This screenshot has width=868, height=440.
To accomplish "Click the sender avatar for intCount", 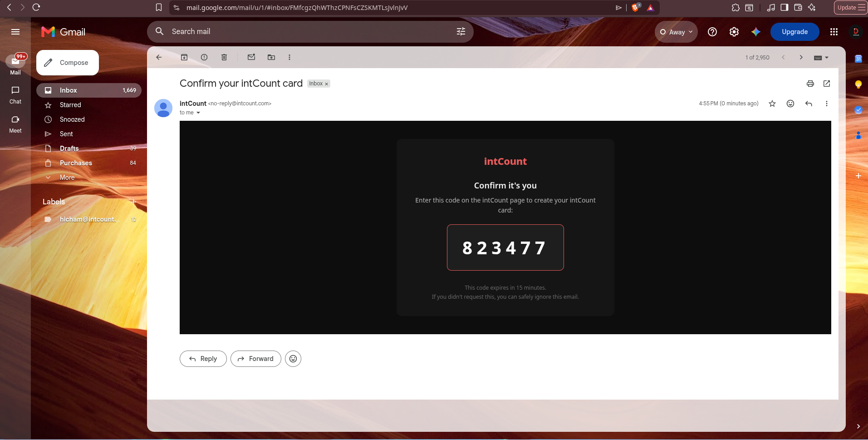I will coord(163,108).
